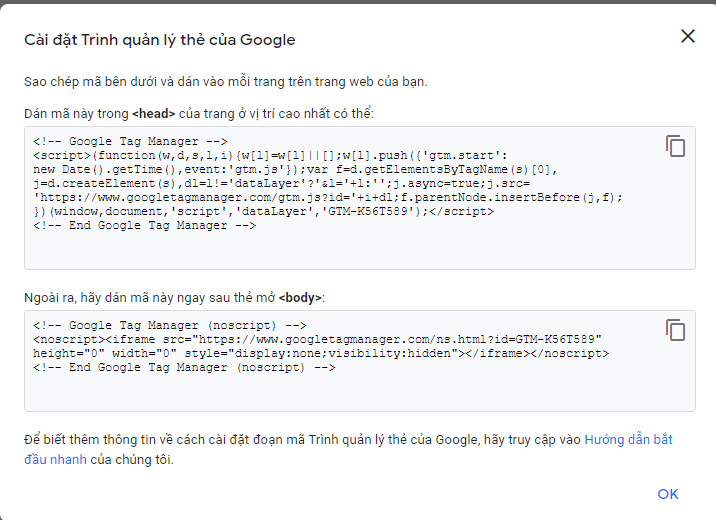The height and width of the screenshot is (520, 716).
Task: Click inside the noscript code box
Action: coord(360,361)
